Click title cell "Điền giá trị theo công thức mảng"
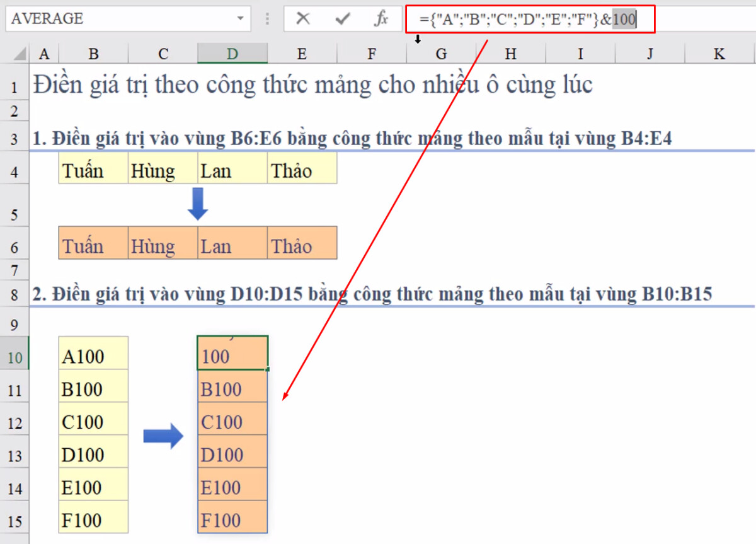The image size is (756, 544). point(313,84)
